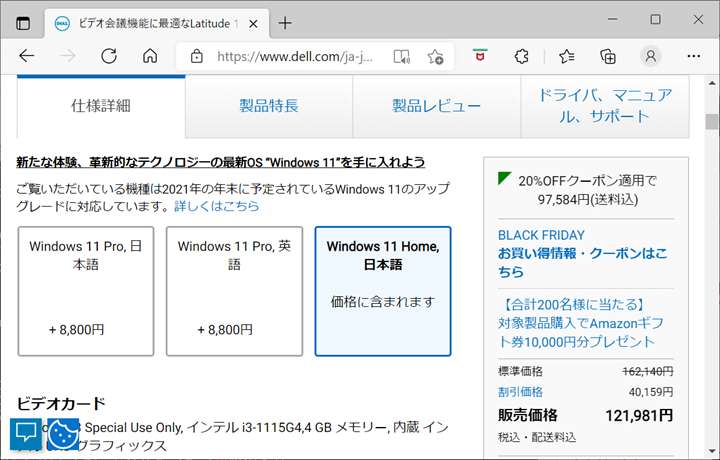Go back to the previous page

pyautogui.click(x=27, y=56)
